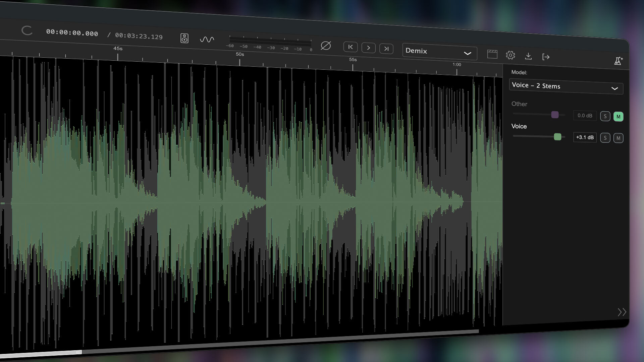Unmute the Other stem
The image size is (644, 362).
pyautogui.click(x=619, y=116)
